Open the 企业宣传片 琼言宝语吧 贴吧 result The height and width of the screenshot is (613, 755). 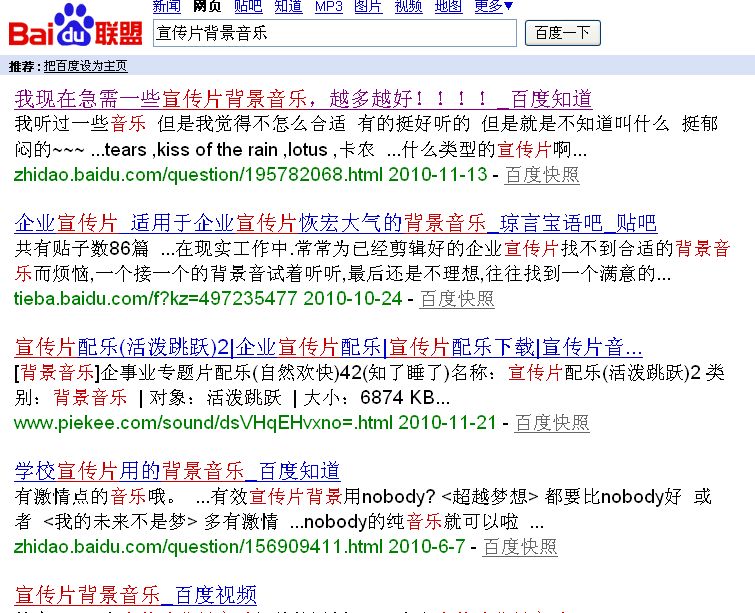tap(335, 223)
